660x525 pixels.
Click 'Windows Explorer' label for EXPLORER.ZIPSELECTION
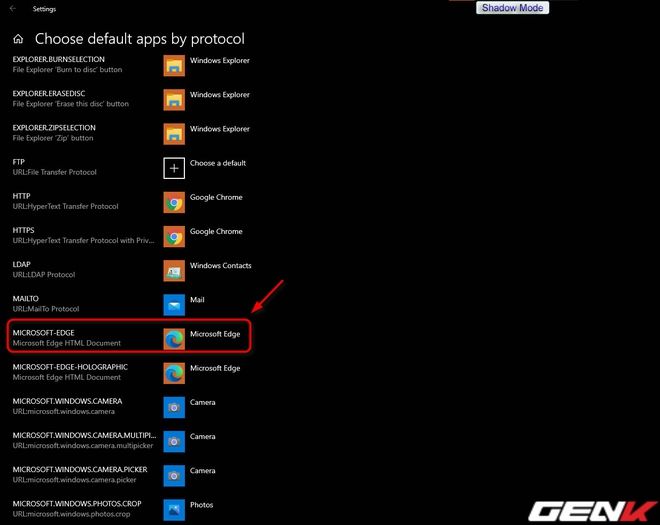point(220,129)
